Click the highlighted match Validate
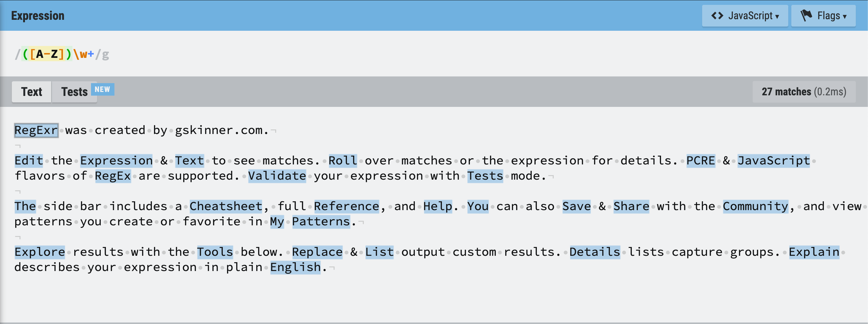 click(276, 176)
